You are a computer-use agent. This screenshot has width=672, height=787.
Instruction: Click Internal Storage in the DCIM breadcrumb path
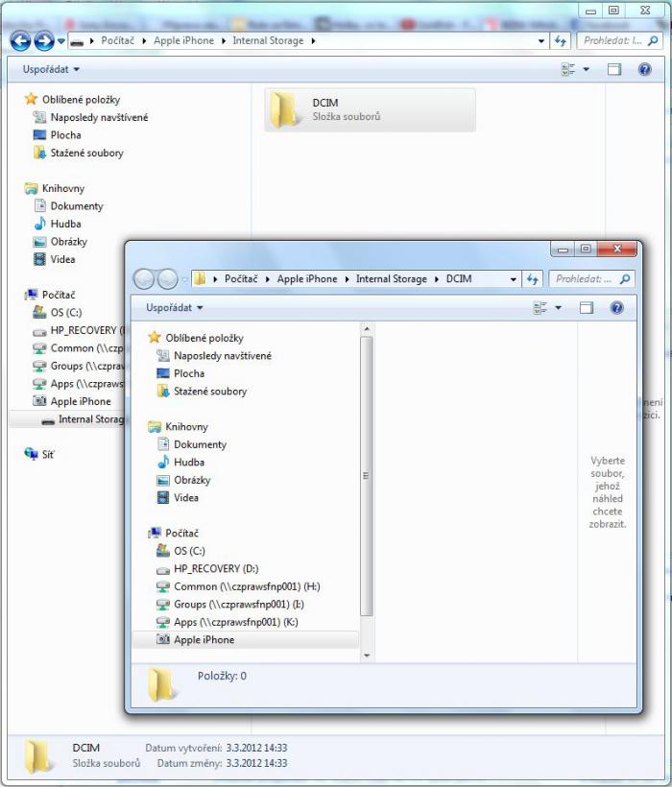click(391, 279)
